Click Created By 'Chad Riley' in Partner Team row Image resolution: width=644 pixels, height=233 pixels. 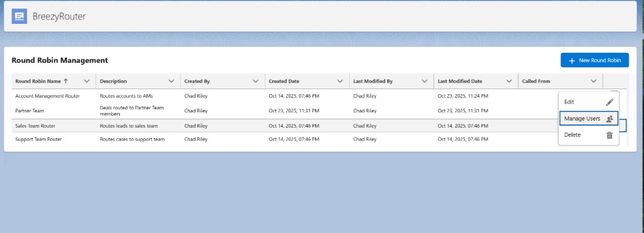pyautogui.click(x=196, y=111)
